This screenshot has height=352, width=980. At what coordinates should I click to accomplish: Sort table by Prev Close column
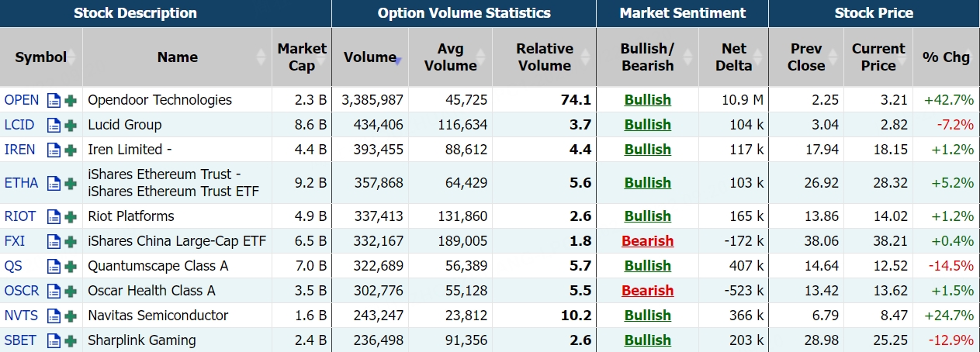[x=806, y=57]
